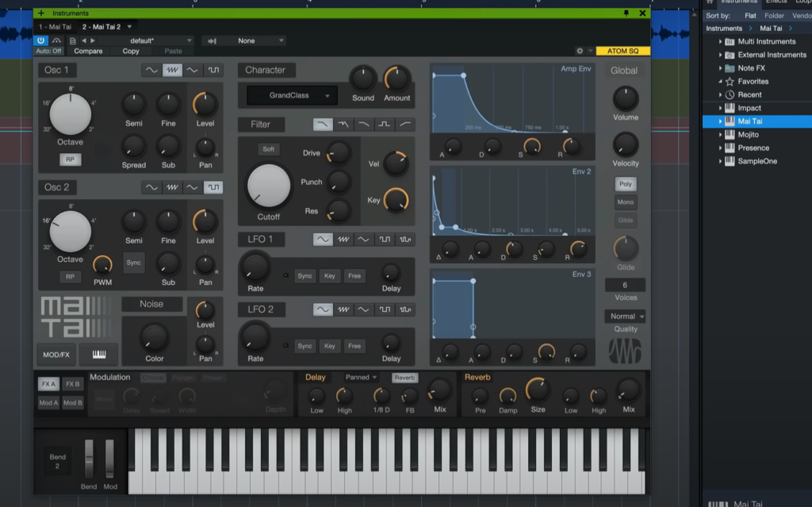
Task: Select square waveform for Osc 2
Action: (213, 187)
